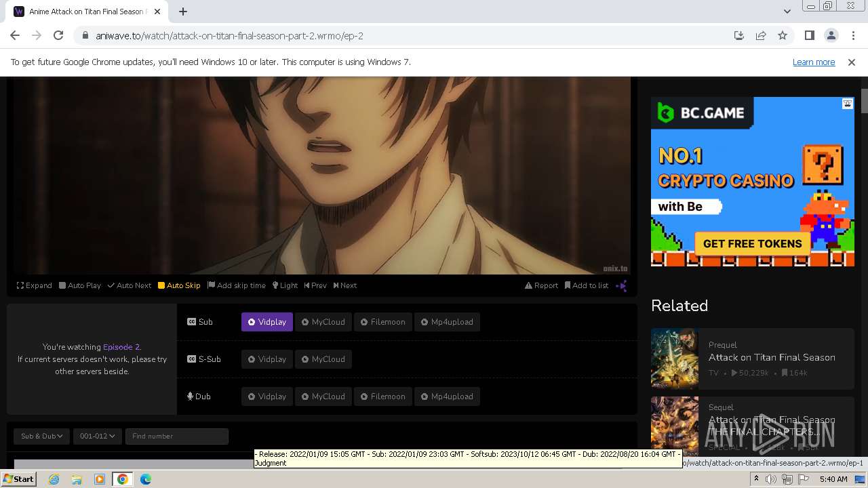This screenshot has width=868, height=488.
Task: Open the 001-012 episode range dropdown
Action: (98, 436)
